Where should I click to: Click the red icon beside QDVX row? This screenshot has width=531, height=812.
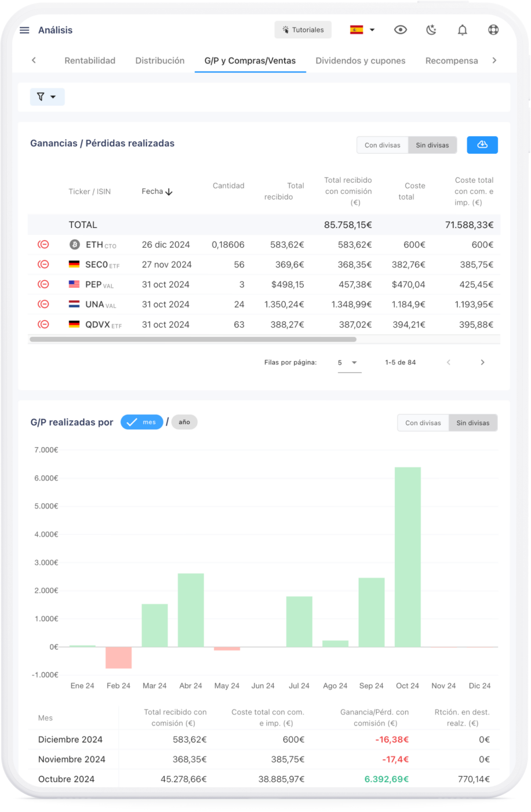(x=43, y=324)
